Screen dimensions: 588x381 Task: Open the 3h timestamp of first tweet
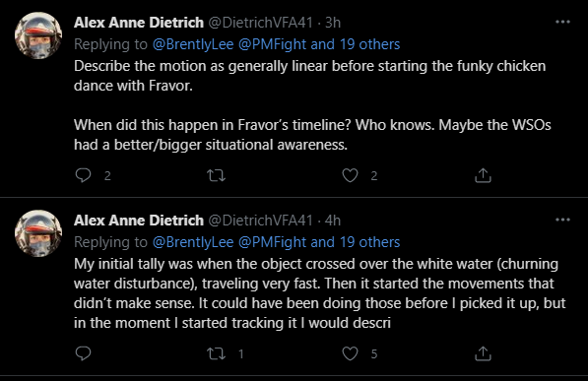click(333, 23)
